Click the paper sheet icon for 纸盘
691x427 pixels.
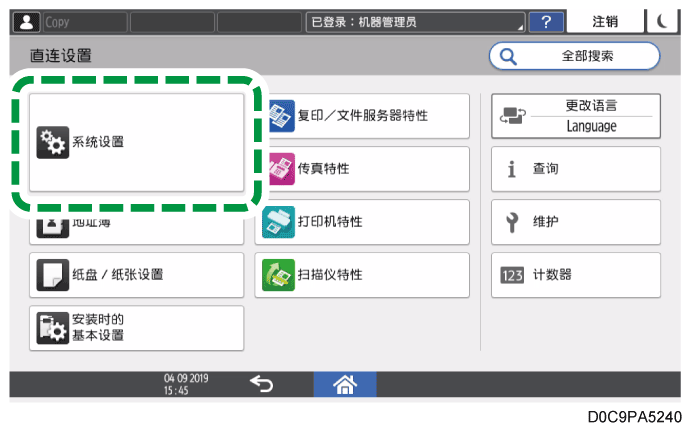coord(52,275)
